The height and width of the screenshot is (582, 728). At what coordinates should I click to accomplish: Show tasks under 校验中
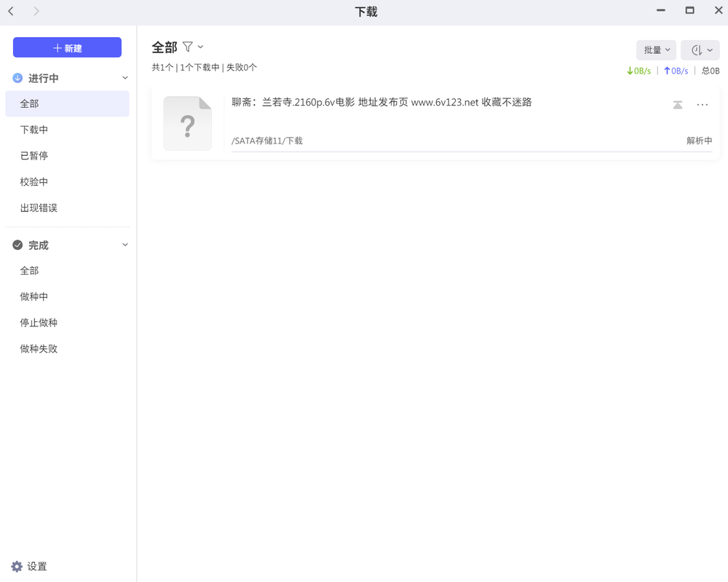pos(34,182)
